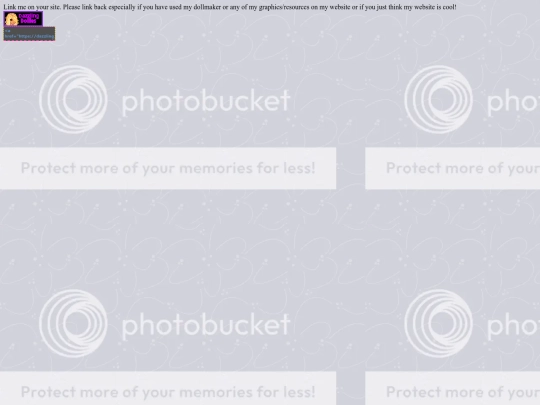Click the bottom-left 'Protect more of your memories' banner

point(168,388)
